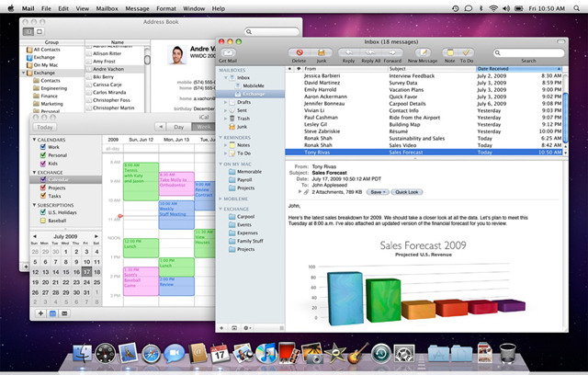Open Address Book icon in Dock
This screenshot has height=375, width=588.
tap(198, 353)
